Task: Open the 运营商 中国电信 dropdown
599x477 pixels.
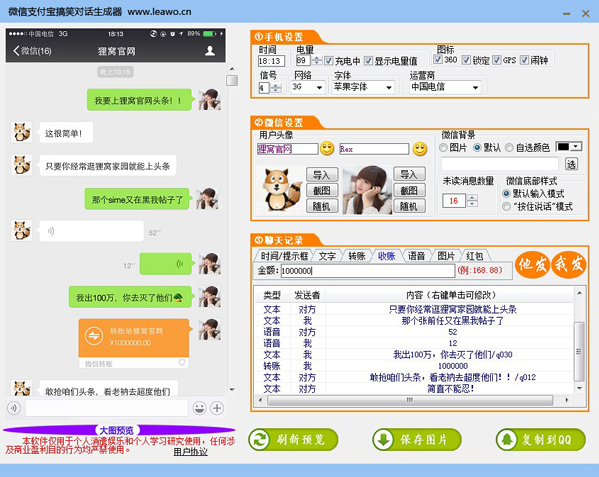Action: tap(445, 87)
